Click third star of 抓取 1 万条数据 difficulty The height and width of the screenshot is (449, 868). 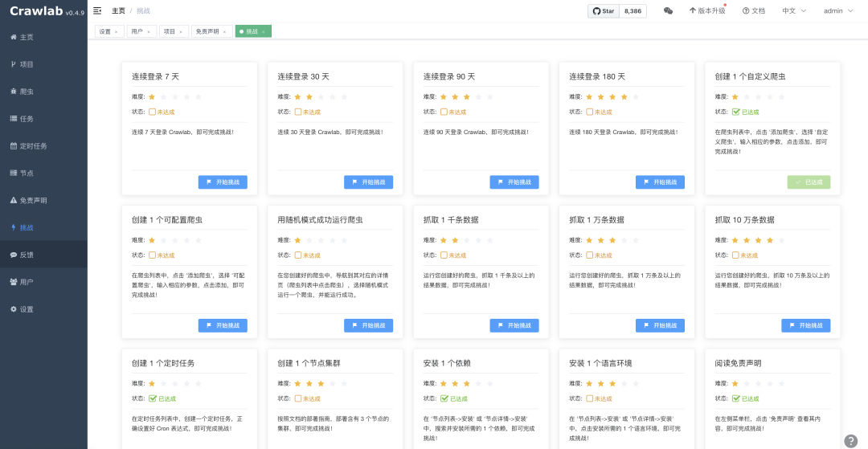pyautogui.click(x=612, y=240)
